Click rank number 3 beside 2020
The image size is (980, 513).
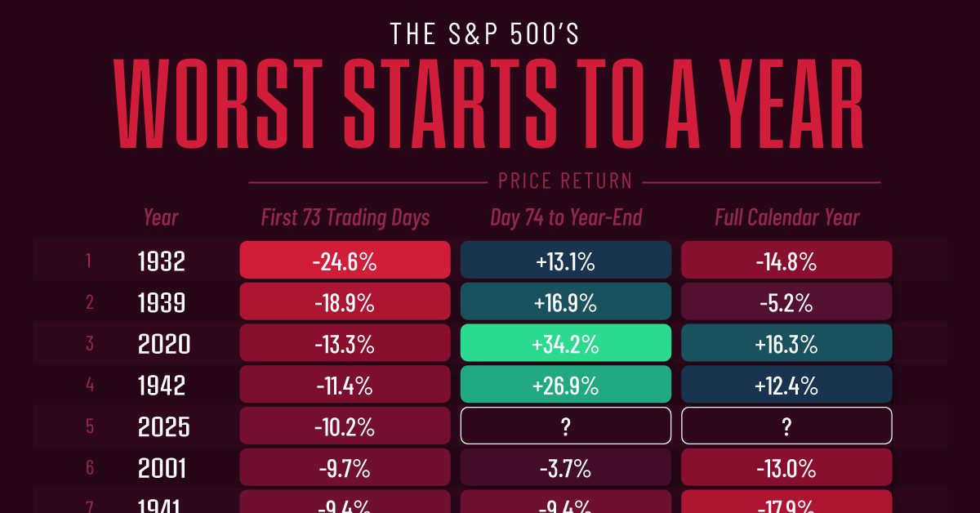(89, 344)
